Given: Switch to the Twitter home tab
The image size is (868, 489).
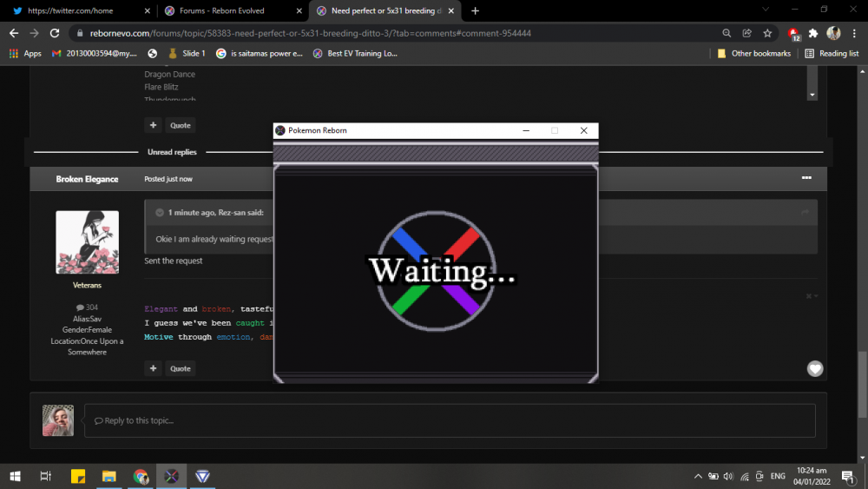Looking at the screenshot, I should 77,10.
